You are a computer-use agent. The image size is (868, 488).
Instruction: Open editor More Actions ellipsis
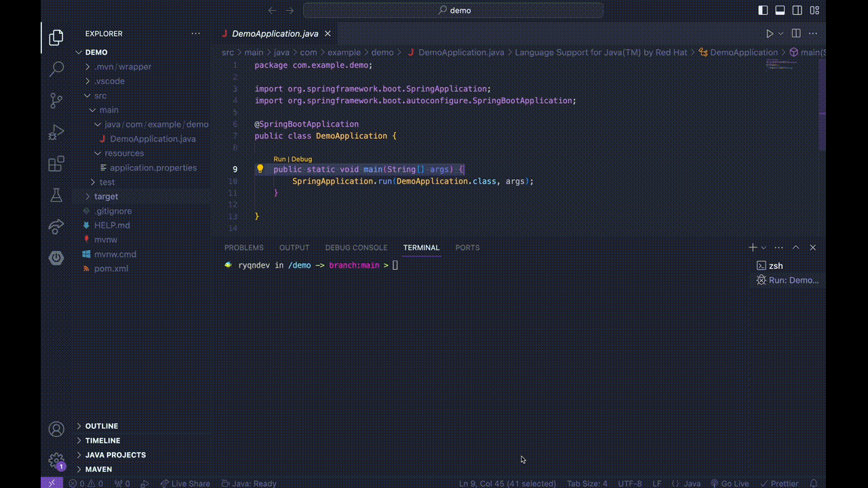[813, 33]
